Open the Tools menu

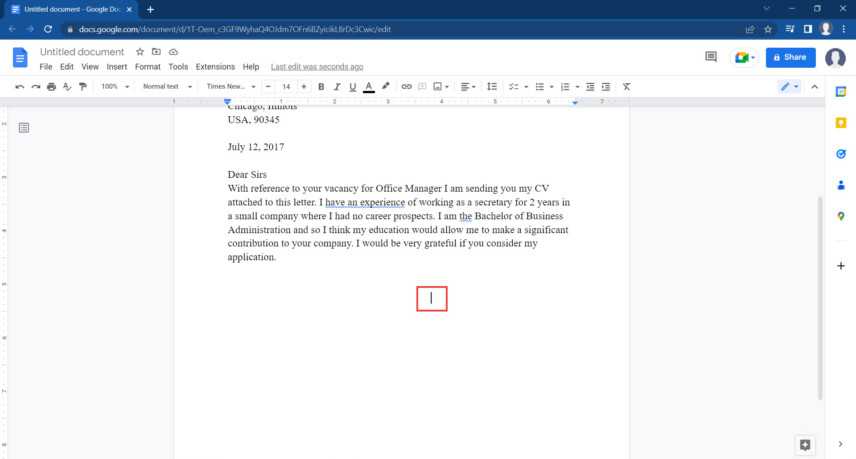(x=178, y=67)
